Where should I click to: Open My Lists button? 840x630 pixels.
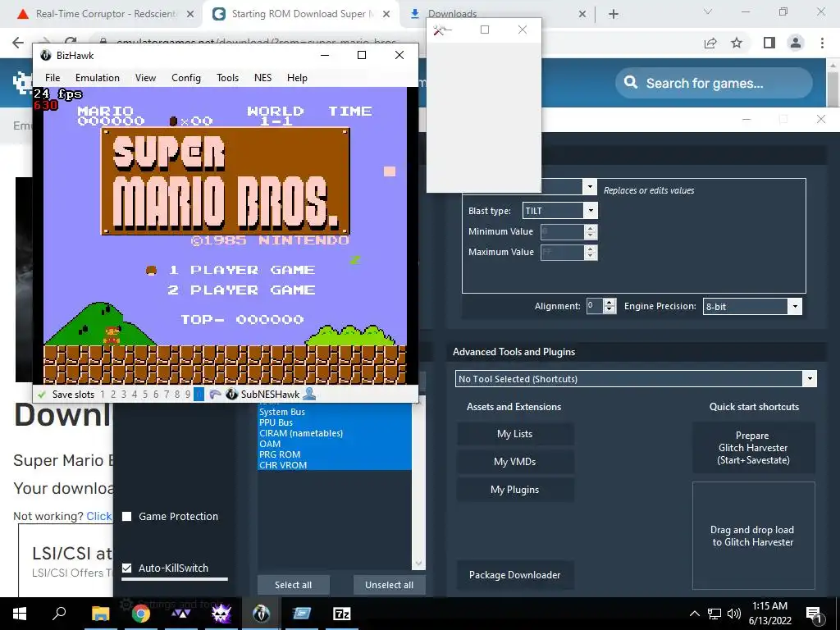click(x=515, y=434)
